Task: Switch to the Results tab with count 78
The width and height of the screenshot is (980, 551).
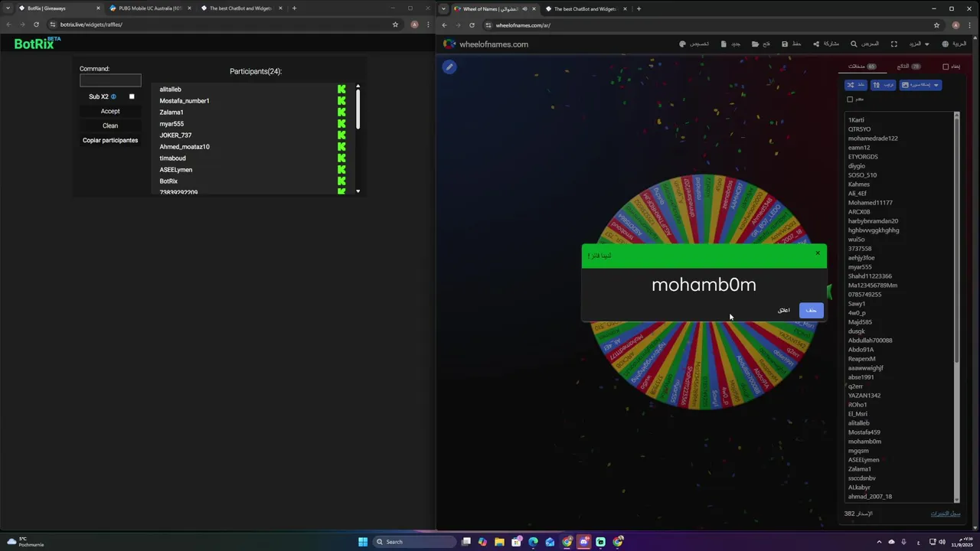Action: tap(909, 67)
